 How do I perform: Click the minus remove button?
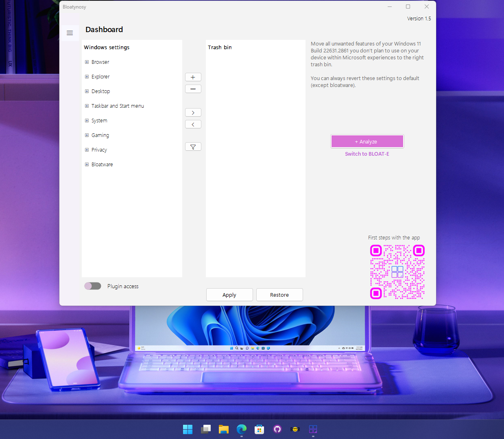pos(193,89)
